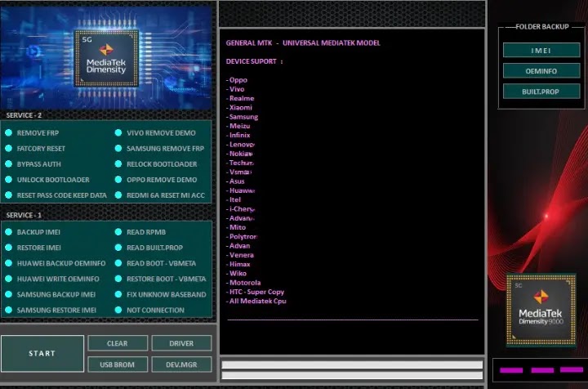The height and width of the screenshot is (389, 588).
Task: Click the upper progress bar
Action: pos(352,364)
